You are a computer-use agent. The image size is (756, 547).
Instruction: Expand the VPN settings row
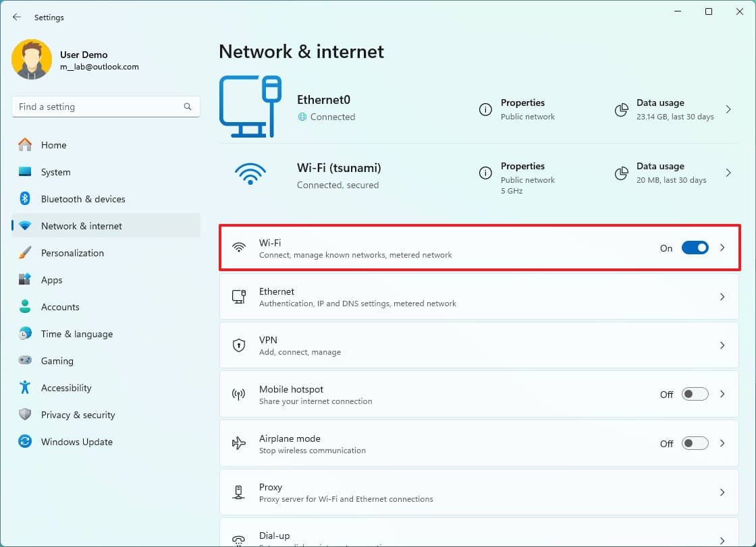pyautogui.click(x=722, y=345)
